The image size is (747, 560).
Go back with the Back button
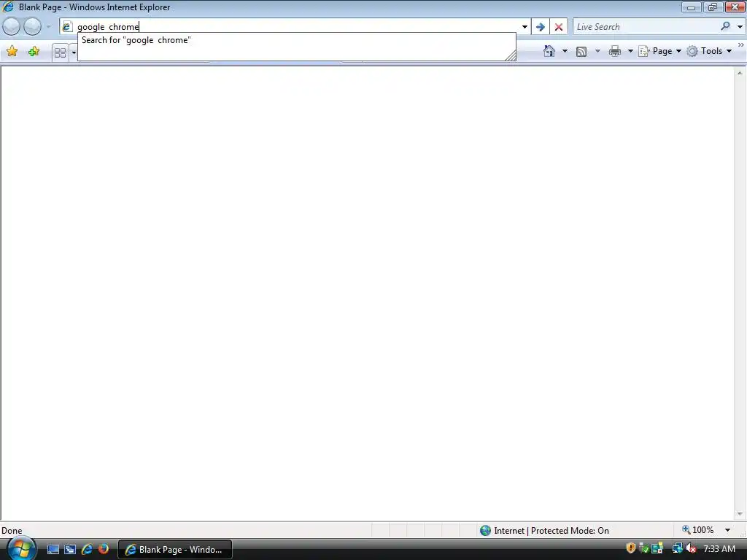click(12, 27)
